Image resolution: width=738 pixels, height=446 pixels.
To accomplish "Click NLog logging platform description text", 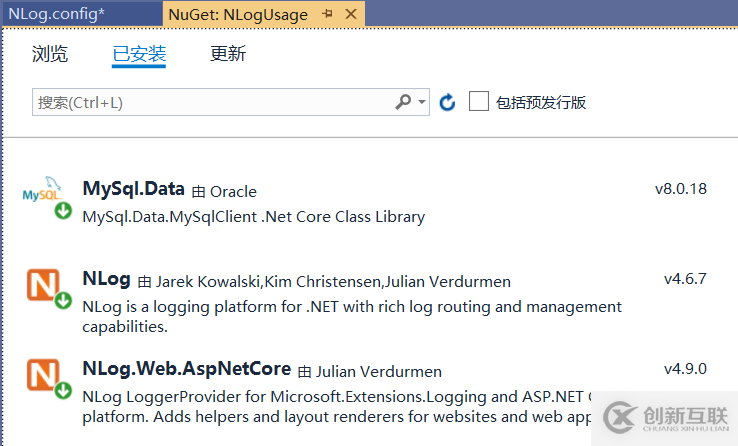I will [x=352, y=317].
